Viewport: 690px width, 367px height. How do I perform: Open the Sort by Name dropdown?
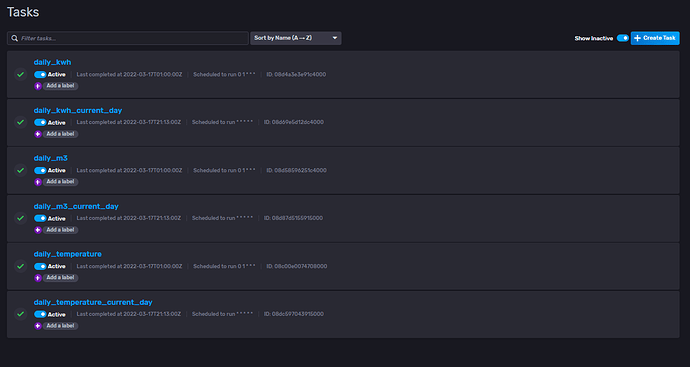(x=296, y=38)
